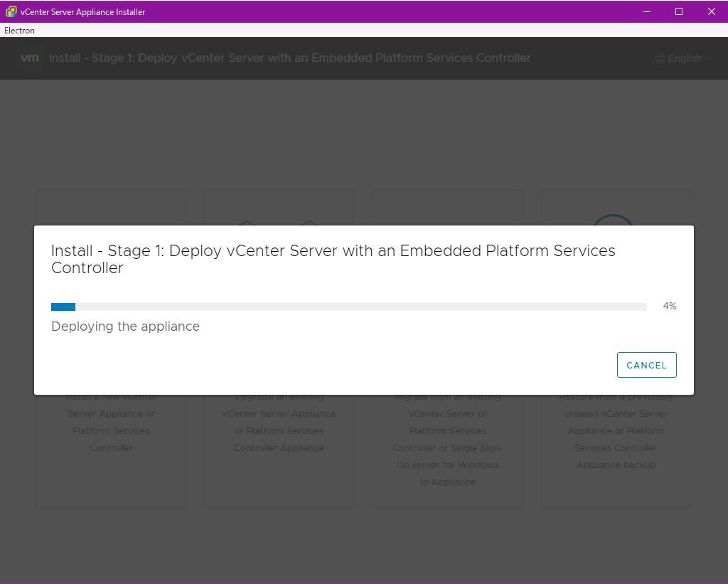Click the 4% progress value

pyautogui.click(x=670, y=306)
